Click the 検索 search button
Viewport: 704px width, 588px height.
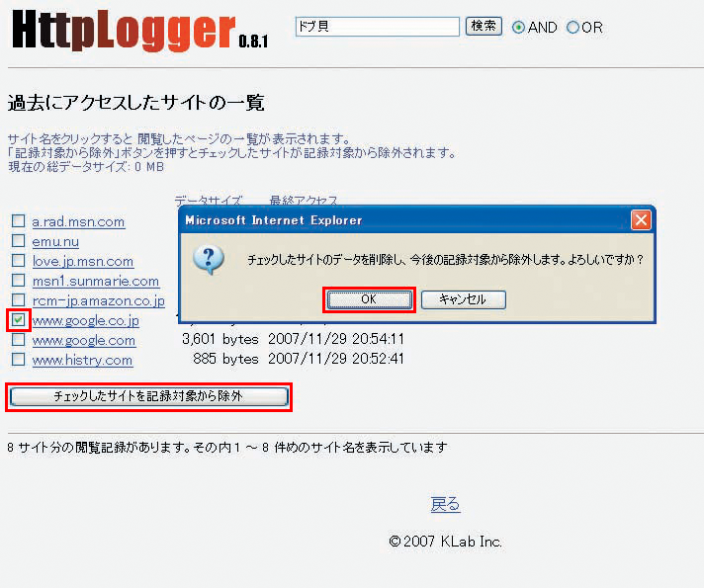pyautogui.click(x=484, y=26)
